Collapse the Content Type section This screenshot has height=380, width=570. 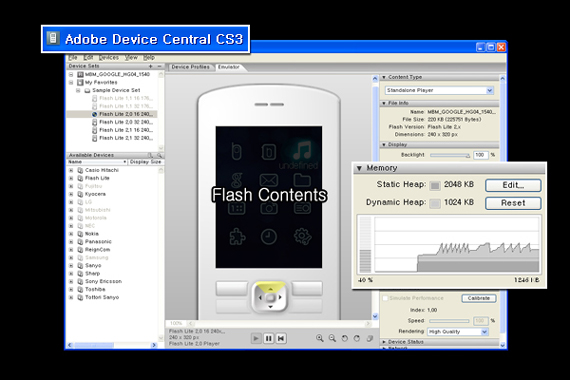click(x=384, y=77)
